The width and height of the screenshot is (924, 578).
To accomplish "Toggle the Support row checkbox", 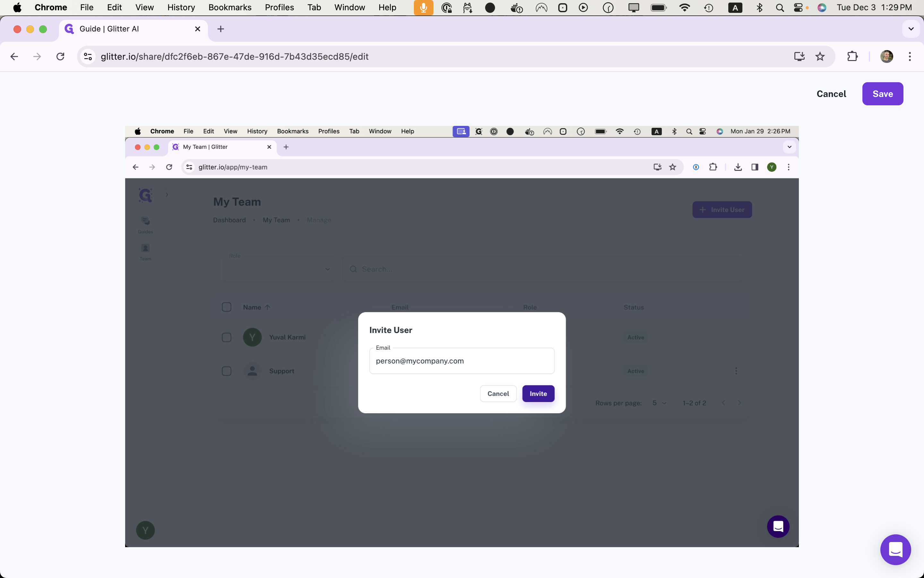I will click(227, 371).
